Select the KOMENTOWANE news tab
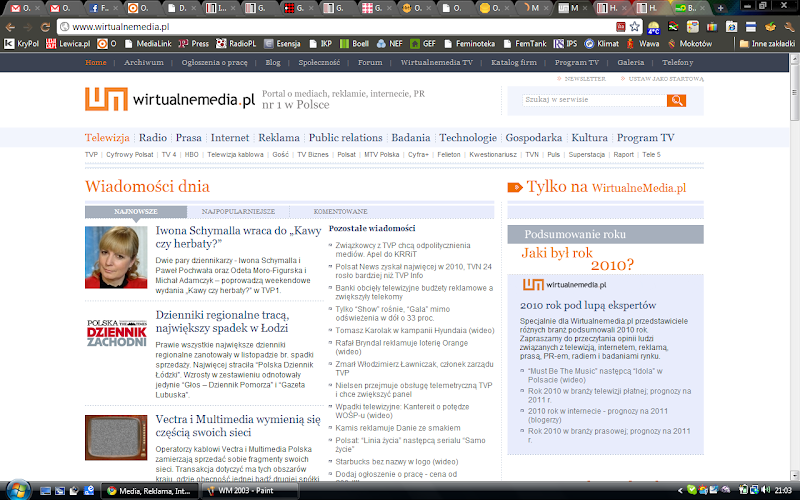The height and width of the screenshot is (500, 800). tap(340, 212)
